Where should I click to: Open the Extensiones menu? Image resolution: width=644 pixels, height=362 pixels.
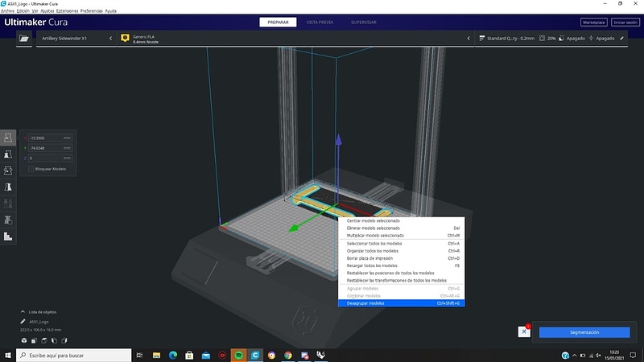tap(67, 11)
